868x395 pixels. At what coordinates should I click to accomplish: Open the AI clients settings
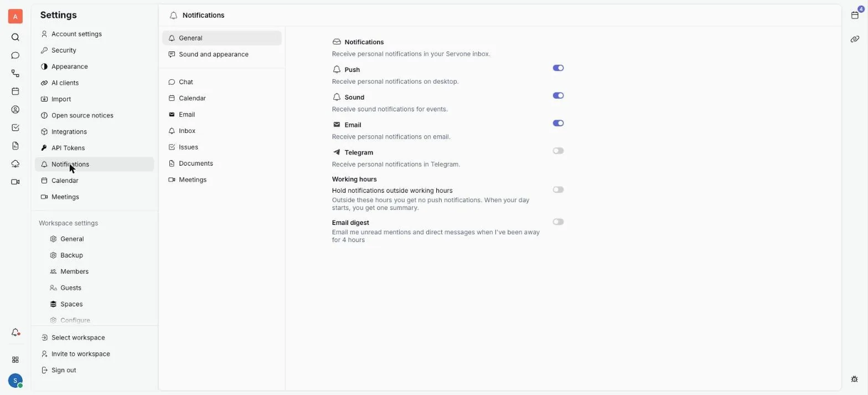[x=94, y=83]
